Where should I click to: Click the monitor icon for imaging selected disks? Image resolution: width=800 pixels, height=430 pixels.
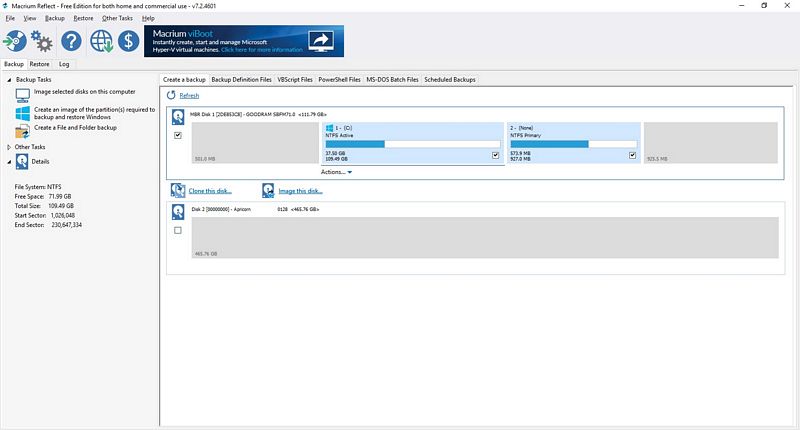click(22, 95)
